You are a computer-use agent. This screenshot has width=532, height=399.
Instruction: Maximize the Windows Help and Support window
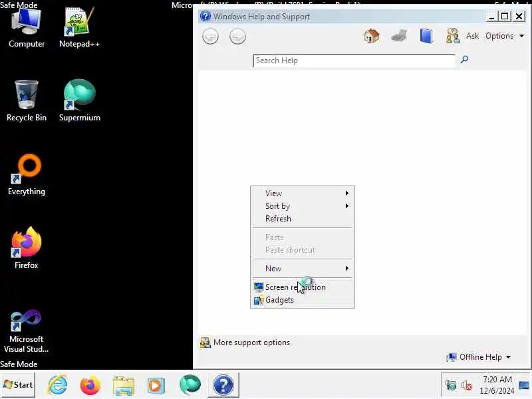pos(505,16)
